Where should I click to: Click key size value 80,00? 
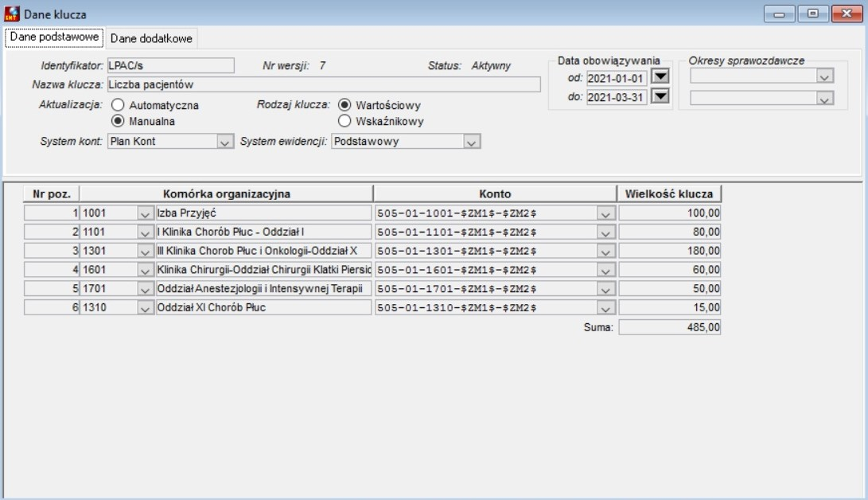(x=669, y=232)
